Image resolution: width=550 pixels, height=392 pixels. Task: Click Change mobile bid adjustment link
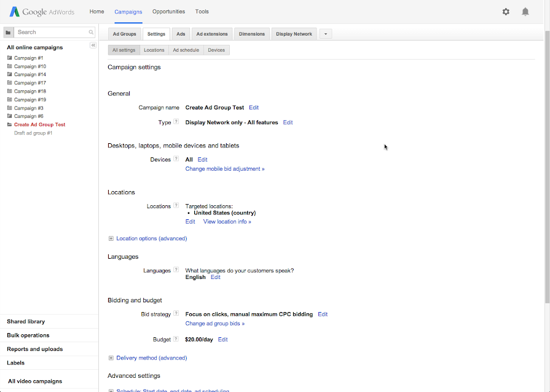224,168
